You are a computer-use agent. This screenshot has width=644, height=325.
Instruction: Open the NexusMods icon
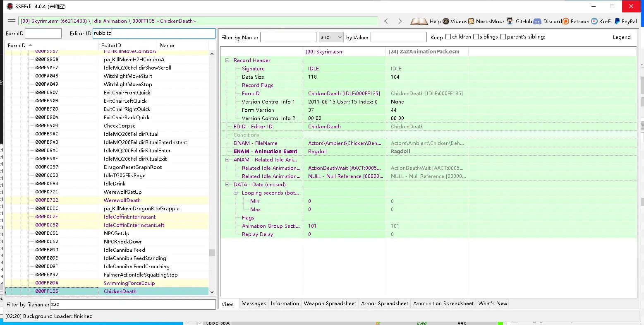472,21
